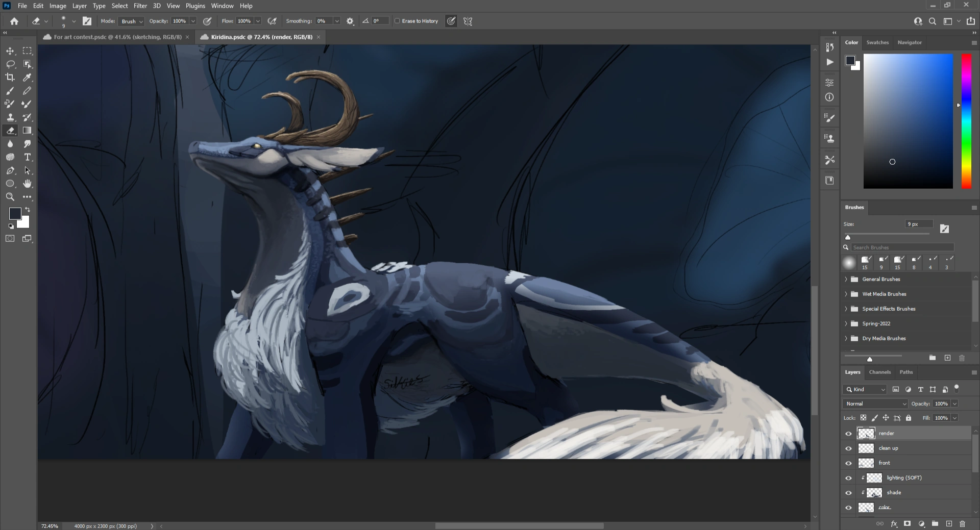Viewport: 980px width, 530px height.
Task: Open search with the magnifier in the top bar
Action: [933, 21]
